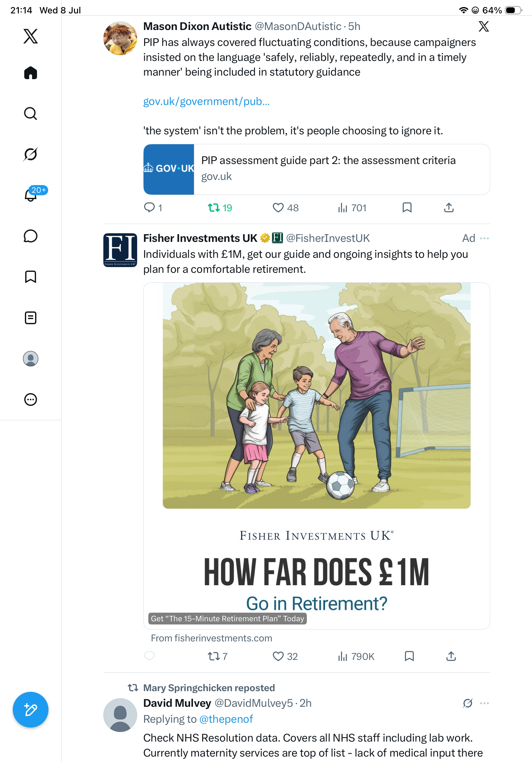This screenshot has width=532, height=762.
Task: Open more options on Fisher Investments ad
Action: click(484, 238)
